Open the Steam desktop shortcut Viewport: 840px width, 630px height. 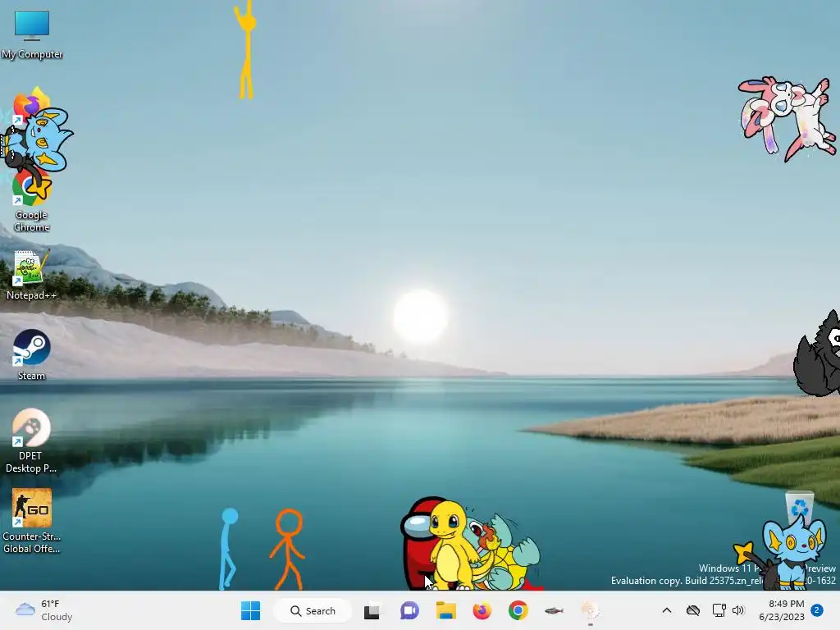(x=32, y=354)
